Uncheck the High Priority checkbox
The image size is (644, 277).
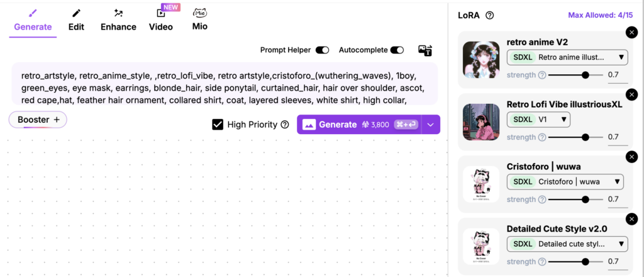pos(218,125)
